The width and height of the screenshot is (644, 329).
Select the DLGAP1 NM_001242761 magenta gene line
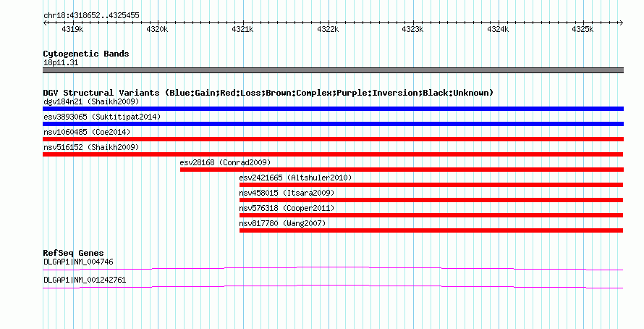(333, 287)
